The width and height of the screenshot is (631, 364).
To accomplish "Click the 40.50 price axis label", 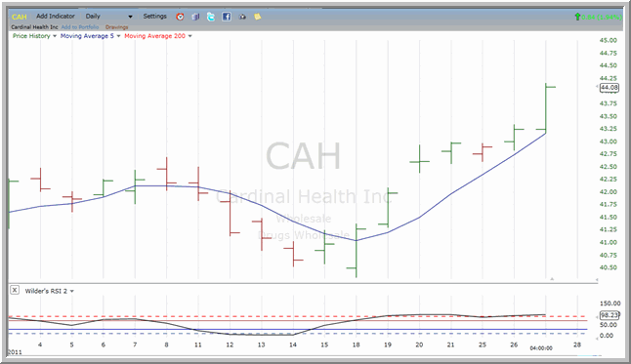I will [x=609, y=267].
